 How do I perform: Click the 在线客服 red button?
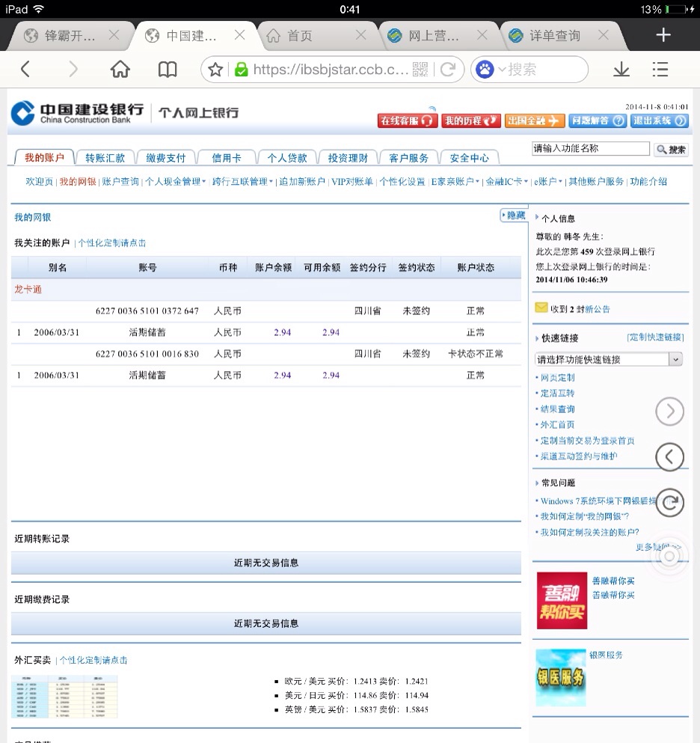click(x=407, y=120)
